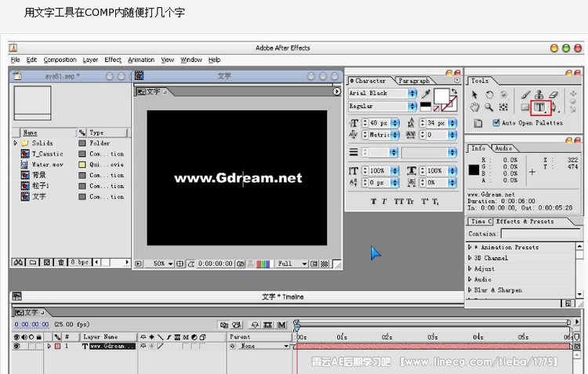Toggle transparency grid checkerboard icon in viewer

(325, 263)
